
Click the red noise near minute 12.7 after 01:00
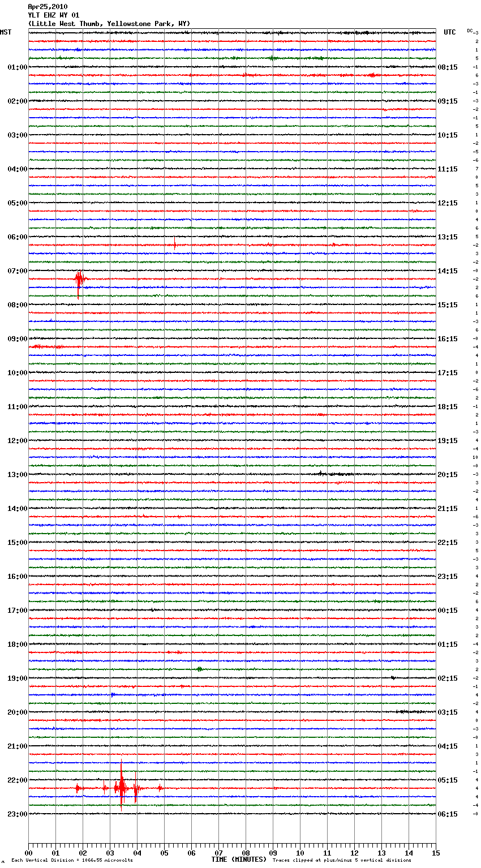(372, 75)
